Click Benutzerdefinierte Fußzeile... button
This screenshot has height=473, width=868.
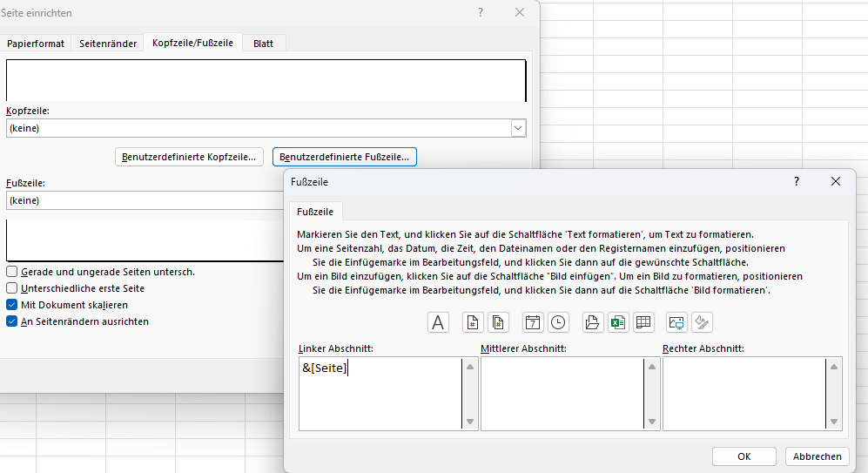click(344, 157)
